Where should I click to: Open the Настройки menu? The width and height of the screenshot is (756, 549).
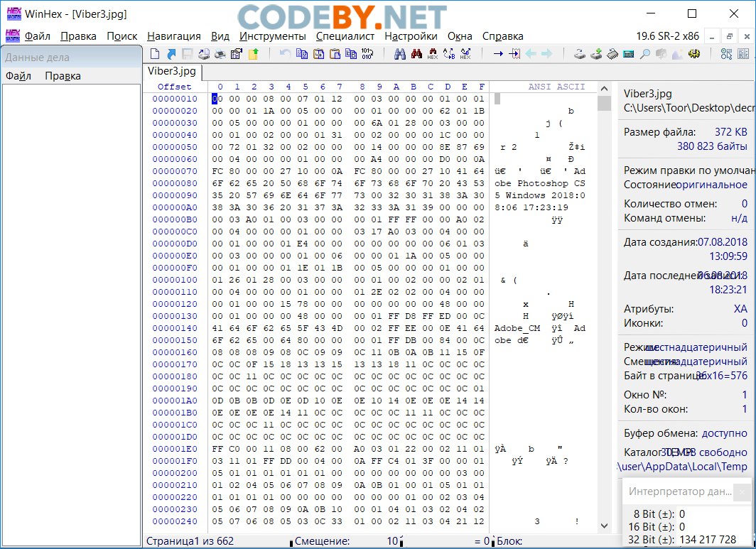pyautogui.click(x=411, y=36)
